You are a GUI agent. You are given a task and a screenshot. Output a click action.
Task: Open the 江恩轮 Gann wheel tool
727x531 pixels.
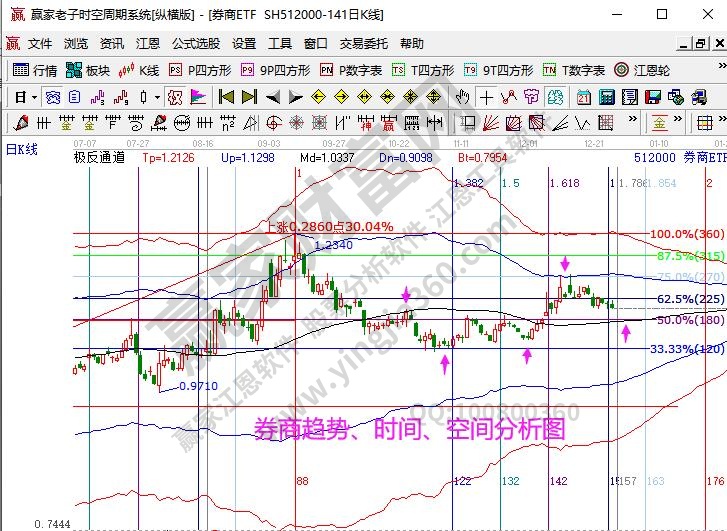pyautogui.click(x=641, y=70)
